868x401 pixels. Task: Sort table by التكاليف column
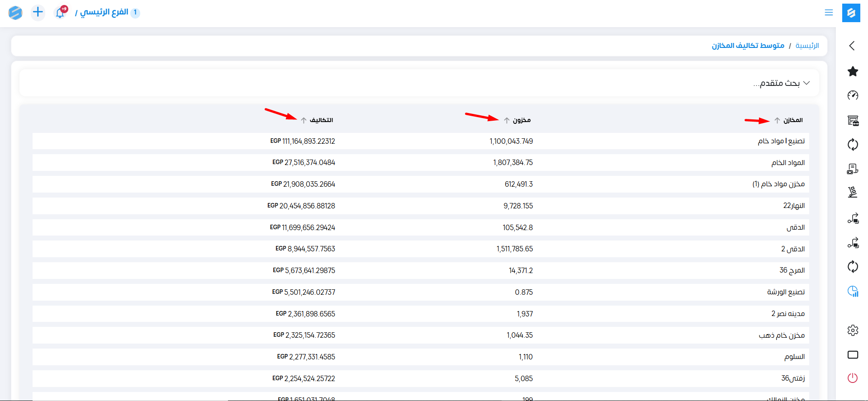click(x=321, y=120)
